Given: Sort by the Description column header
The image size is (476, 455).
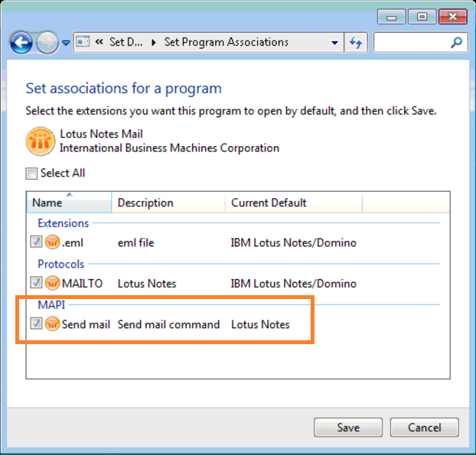Looking at the screenshot, I should coord(168,203).
